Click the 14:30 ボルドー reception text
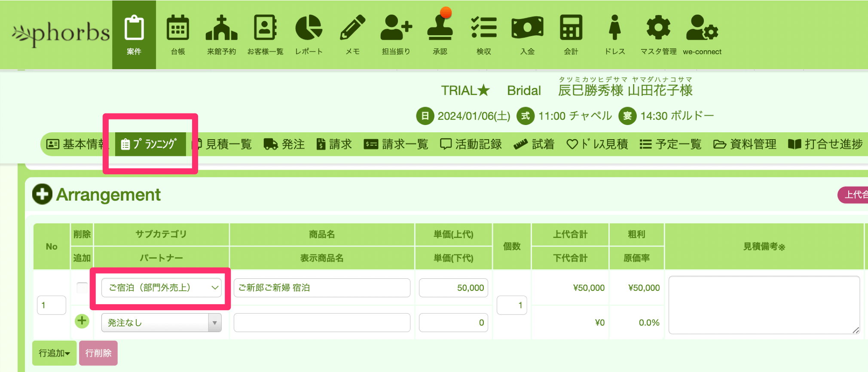 tap(677, 116)
